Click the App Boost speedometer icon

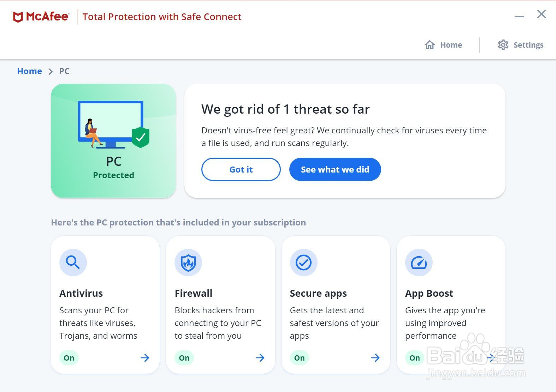tap(419, 263)
